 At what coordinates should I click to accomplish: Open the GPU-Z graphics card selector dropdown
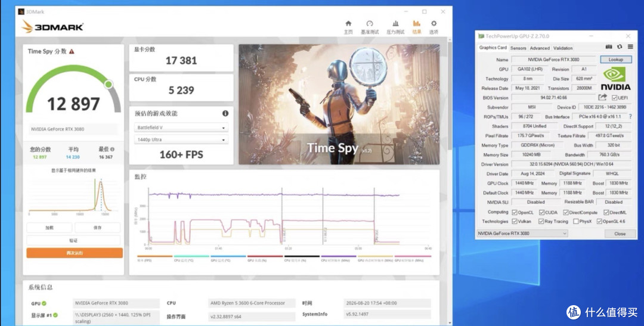[x=522, y=233]
